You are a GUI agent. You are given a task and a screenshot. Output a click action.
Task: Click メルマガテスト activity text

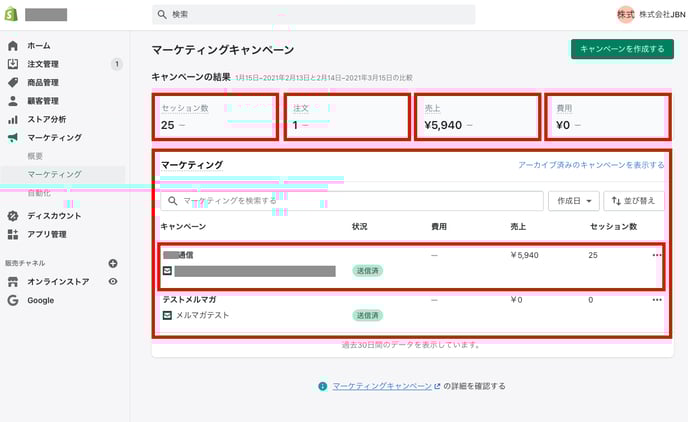click(202, 315)
